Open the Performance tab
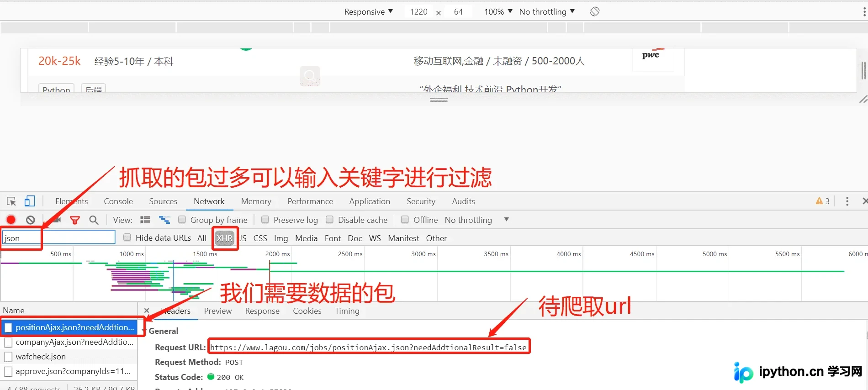Screen dimensions: 868x390 tap(310, 201)
